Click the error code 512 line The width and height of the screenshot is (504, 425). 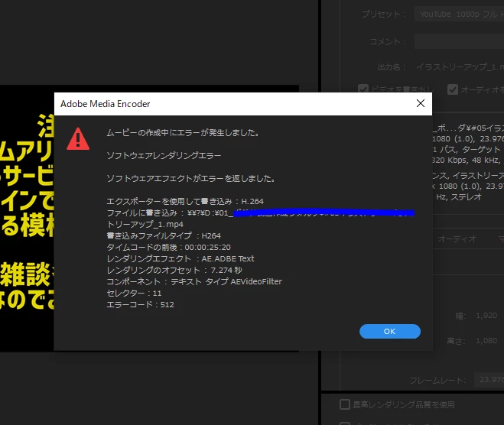pyautogui.click(x=140, y=304)
